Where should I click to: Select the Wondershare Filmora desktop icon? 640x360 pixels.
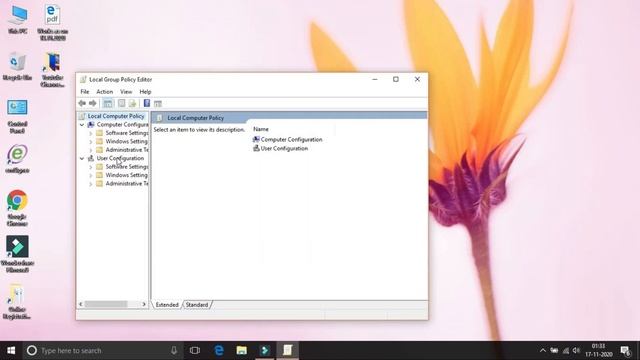(x=17, y=247)
